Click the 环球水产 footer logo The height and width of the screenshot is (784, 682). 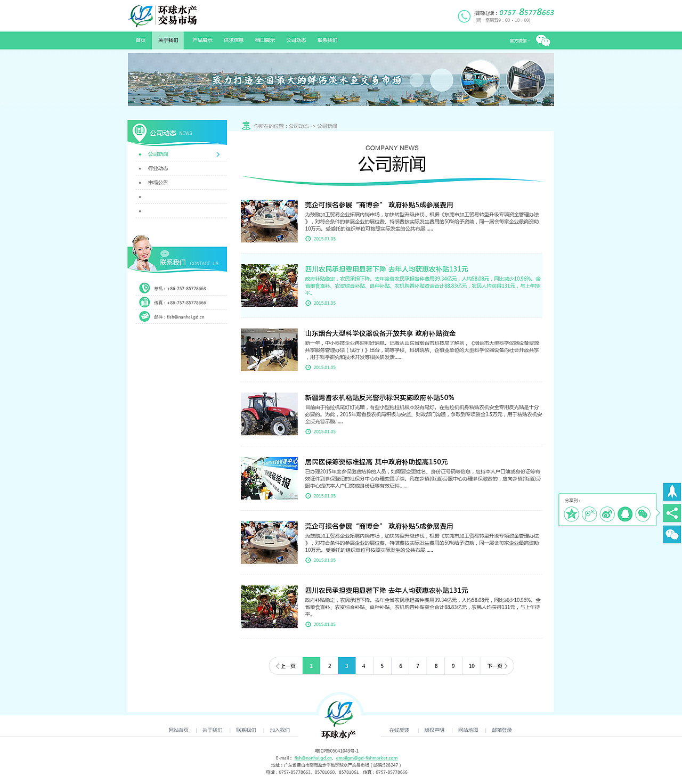339,718
